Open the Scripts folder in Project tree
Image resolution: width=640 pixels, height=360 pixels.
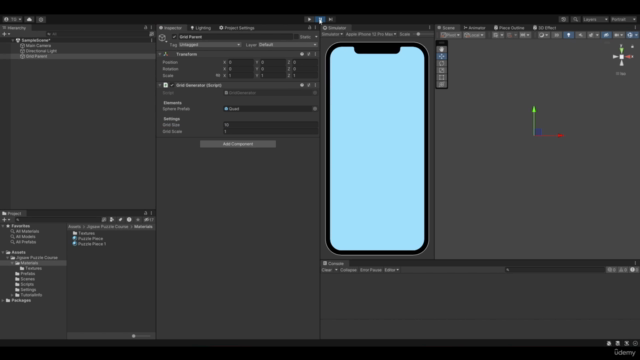coord(27,284)
